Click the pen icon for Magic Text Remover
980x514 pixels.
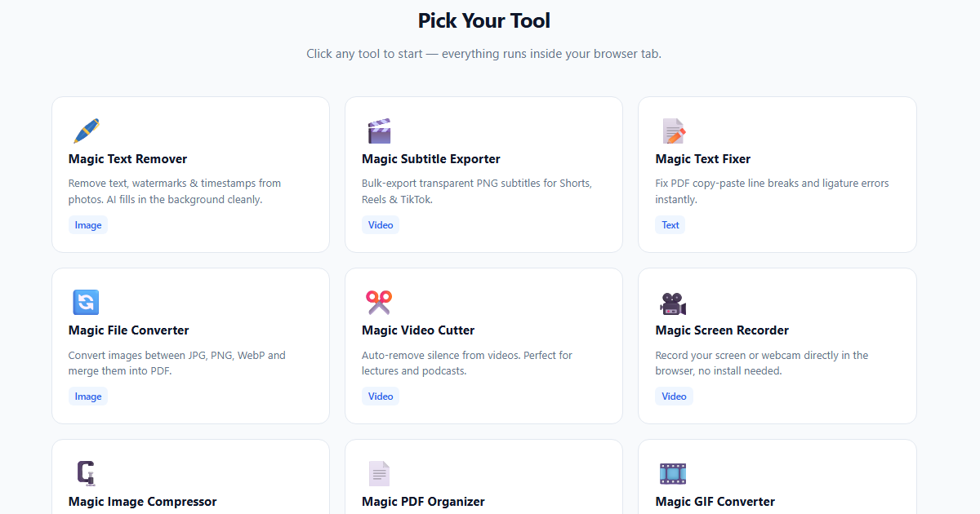pos(85,131)
